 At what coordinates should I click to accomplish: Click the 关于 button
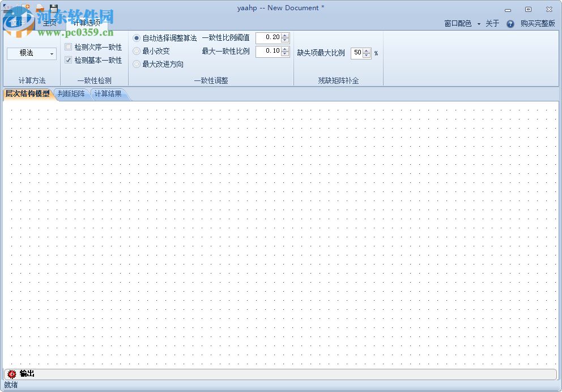pyautogui.click(x=492, y=24)
